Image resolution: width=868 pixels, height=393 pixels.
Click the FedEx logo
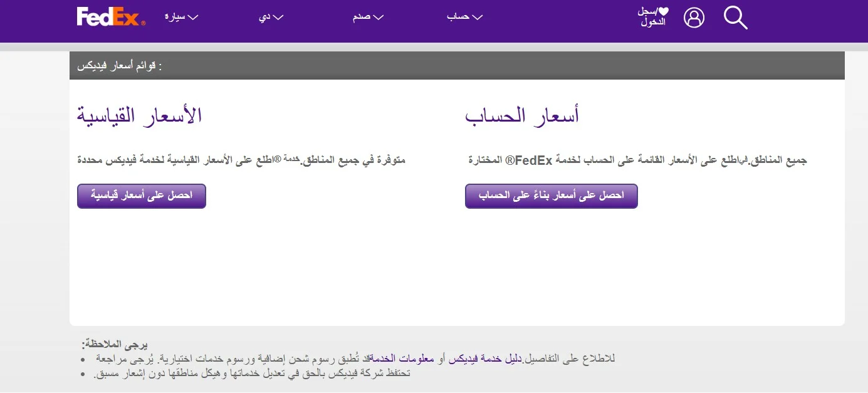(x=111, y=17)
